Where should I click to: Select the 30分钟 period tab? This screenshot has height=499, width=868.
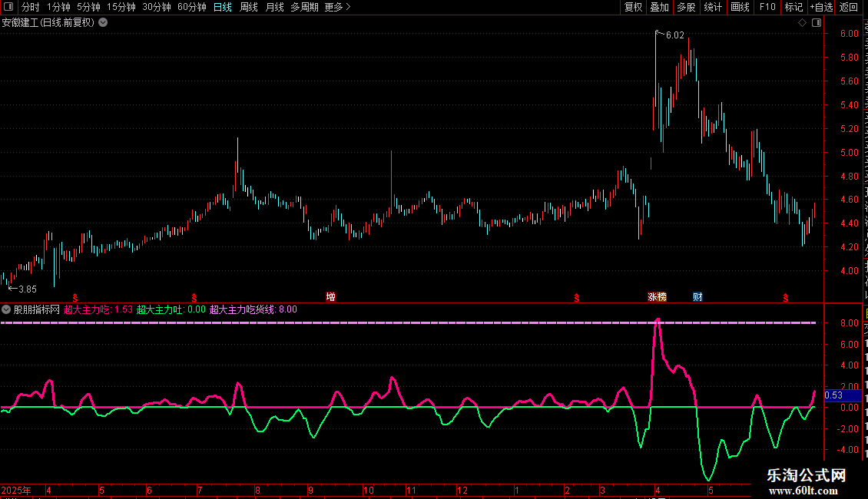[x=157, y=7]
